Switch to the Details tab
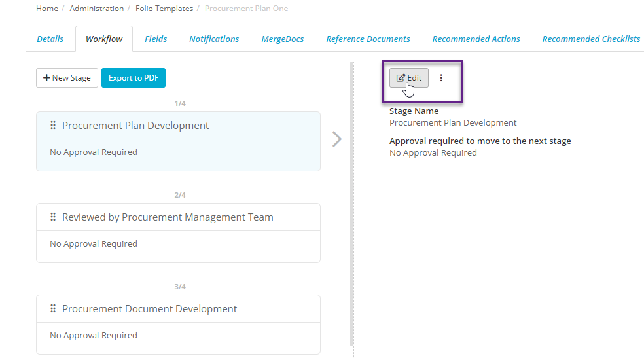The width and height of the screenshot is (644, 358). 50,39
